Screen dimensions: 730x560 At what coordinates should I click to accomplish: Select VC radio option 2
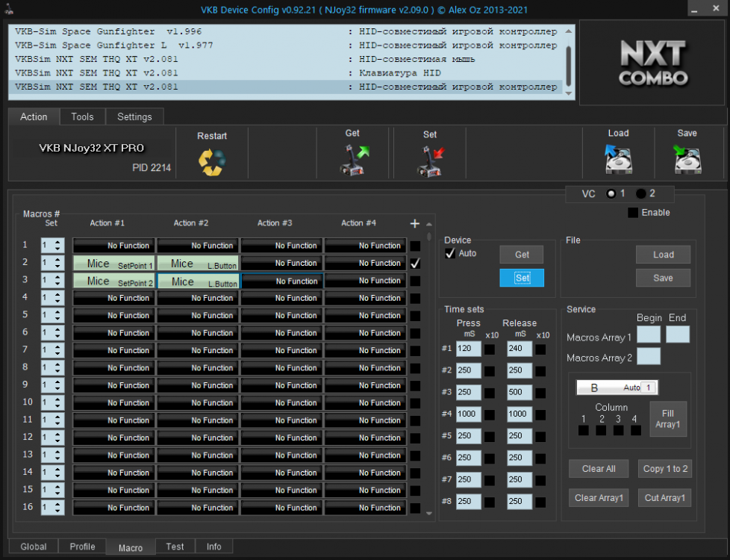pyautogui.click(x=641, y=193)
